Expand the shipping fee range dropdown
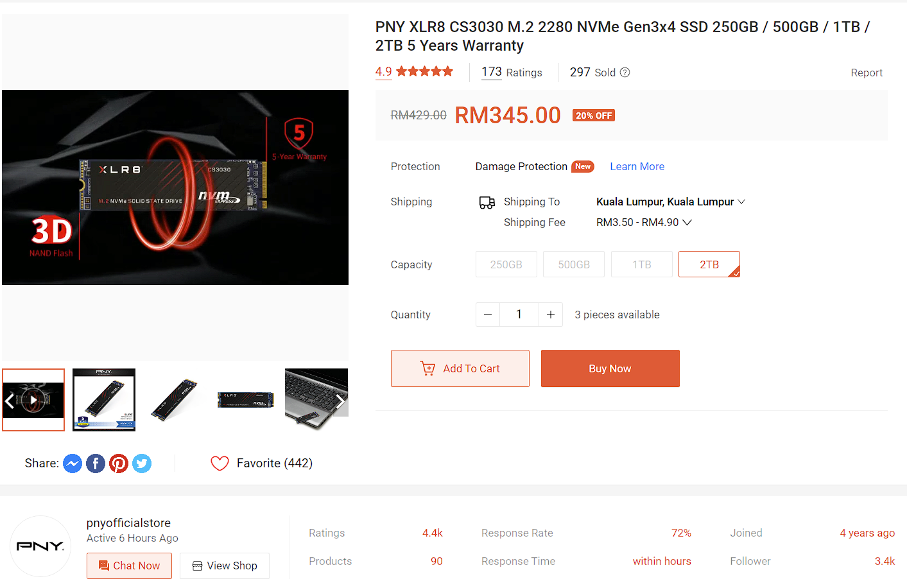907x588 pixels. pyautogui.click(x=644, y=222)
